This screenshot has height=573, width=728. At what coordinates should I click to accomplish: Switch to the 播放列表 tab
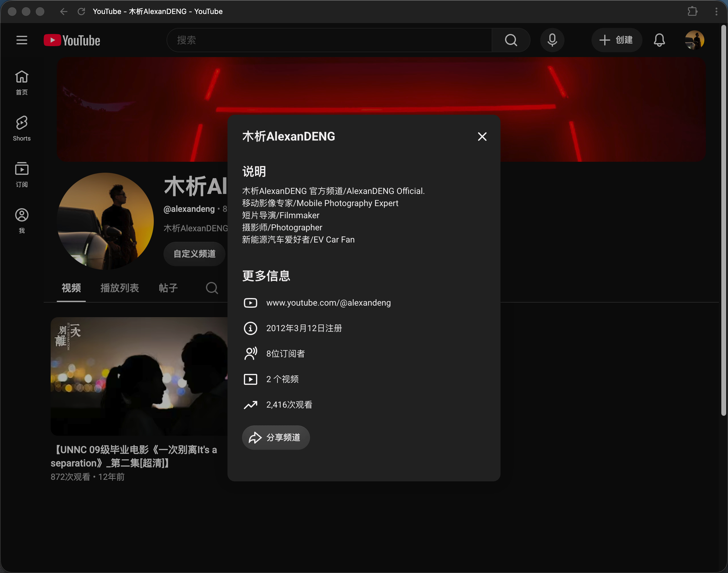(x=120, y=288)
